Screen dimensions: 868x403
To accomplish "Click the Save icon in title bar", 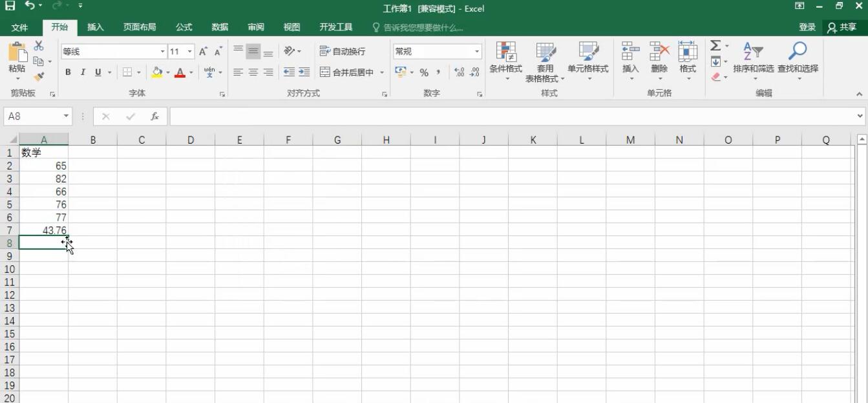I will (10, 6).
